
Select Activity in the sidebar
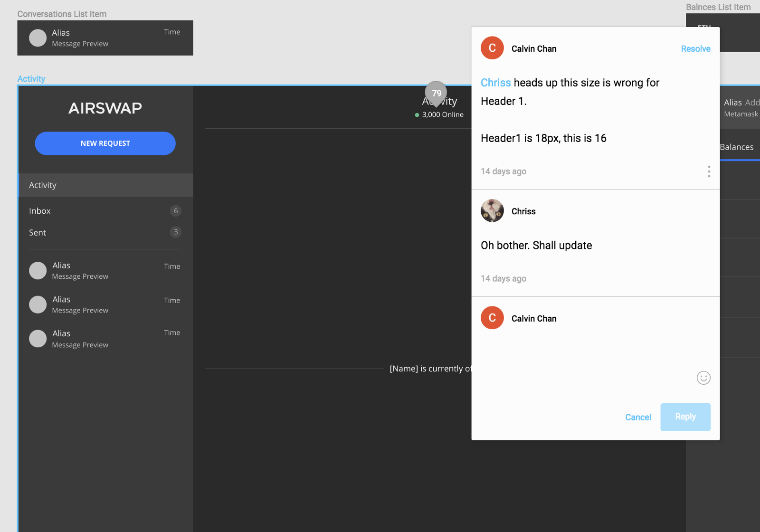point(105,185)
